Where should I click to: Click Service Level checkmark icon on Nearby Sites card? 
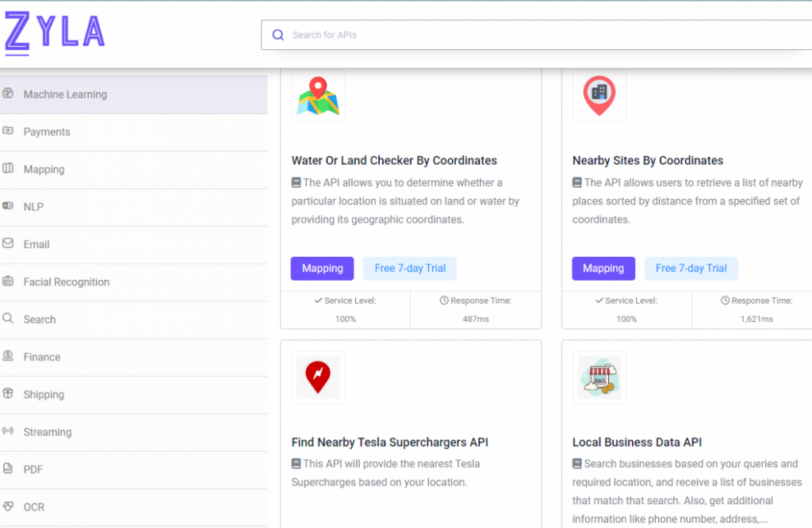pos(599,300)
